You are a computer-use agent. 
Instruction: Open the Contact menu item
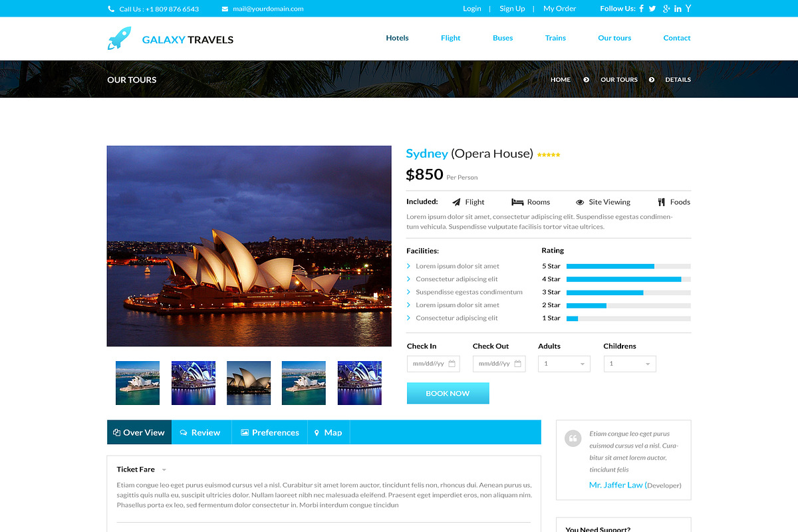pos(677,38)
